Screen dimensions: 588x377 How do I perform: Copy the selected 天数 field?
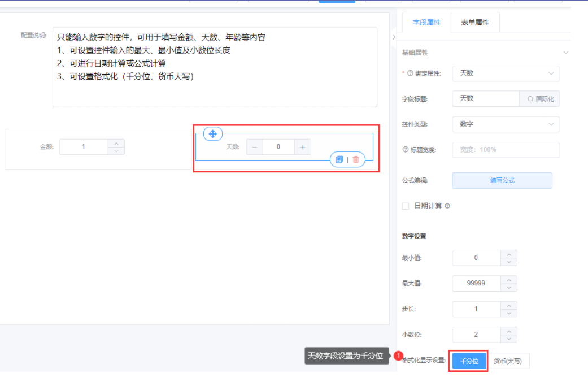click(339, 160)
